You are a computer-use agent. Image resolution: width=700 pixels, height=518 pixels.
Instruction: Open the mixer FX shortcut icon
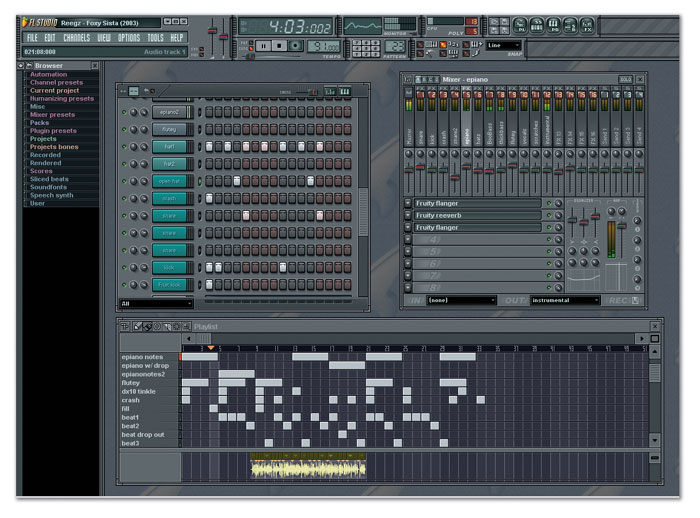587,25
